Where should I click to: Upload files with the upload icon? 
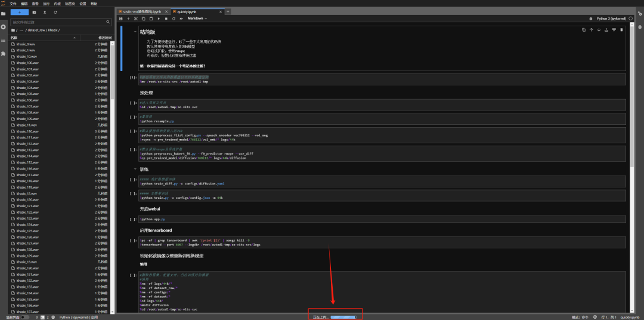45,13
